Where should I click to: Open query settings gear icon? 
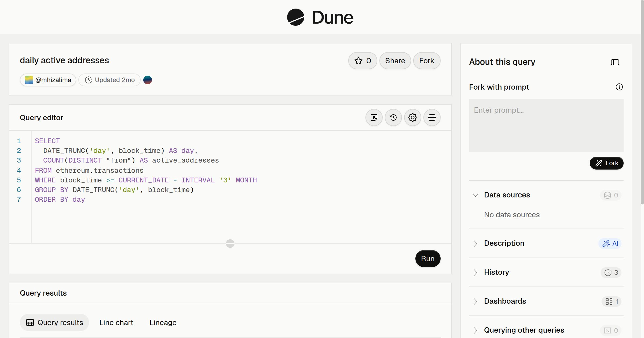click(x=412, y=117)
